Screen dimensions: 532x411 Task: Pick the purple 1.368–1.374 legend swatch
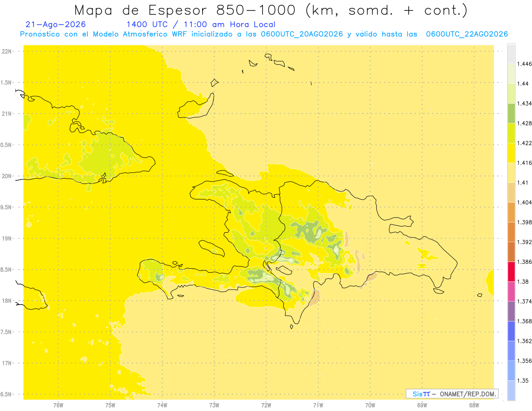(x=511, y=311)
